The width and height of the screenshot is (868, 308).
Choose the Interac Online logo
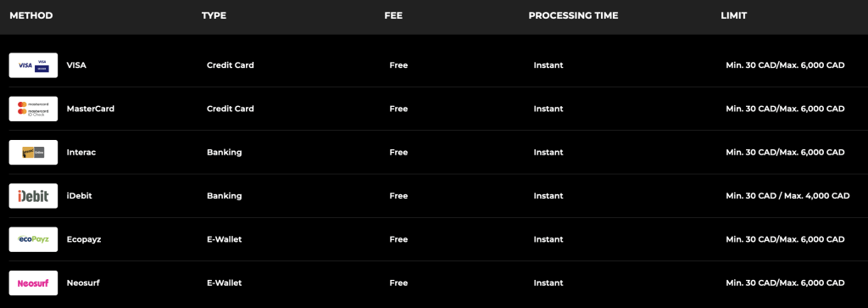[x=33, y=153]
